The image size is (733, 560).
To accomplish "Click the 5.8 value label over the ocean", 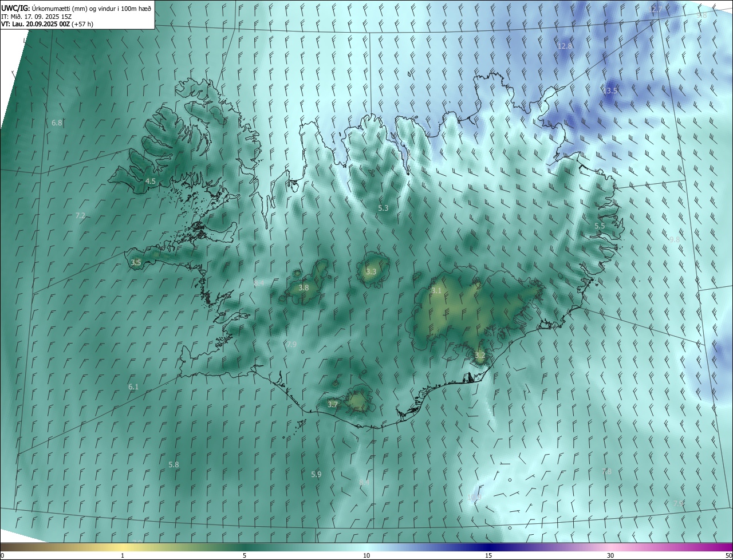I will [x=174, y=465].
